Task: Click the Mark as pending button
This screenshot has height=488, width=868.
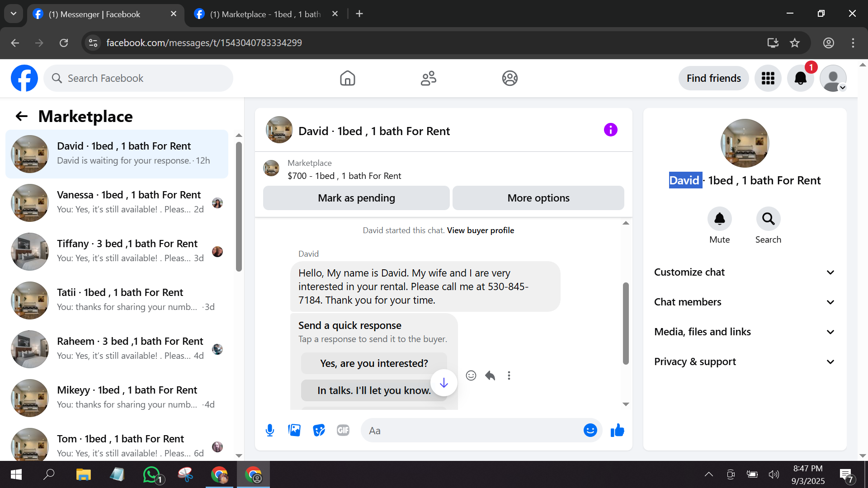Action: pyautogui.click(x=356, y=198)
